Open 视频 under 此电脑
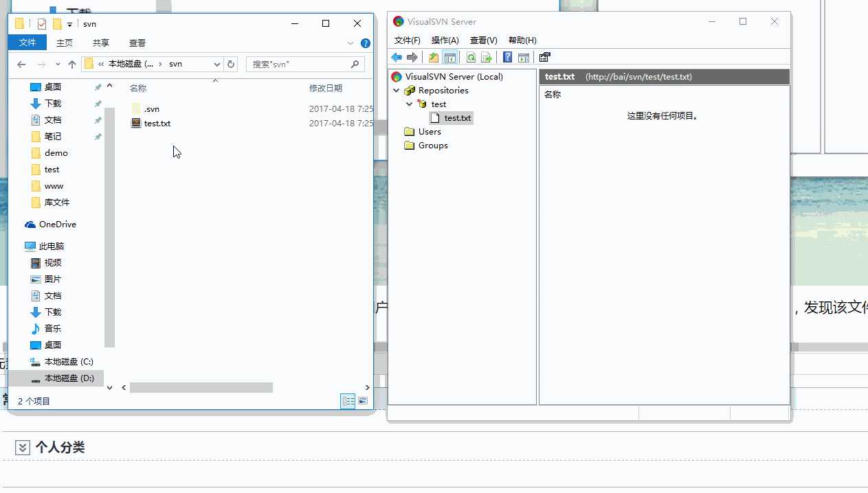The width and height of the screenshot is (868, 493). point(53,263)
